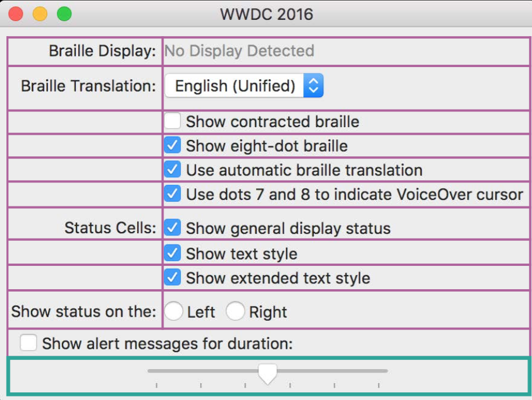This screenshot has width=532, height=400.
Task: Toggle Show general display status checkbox
Action: point(172,227)
